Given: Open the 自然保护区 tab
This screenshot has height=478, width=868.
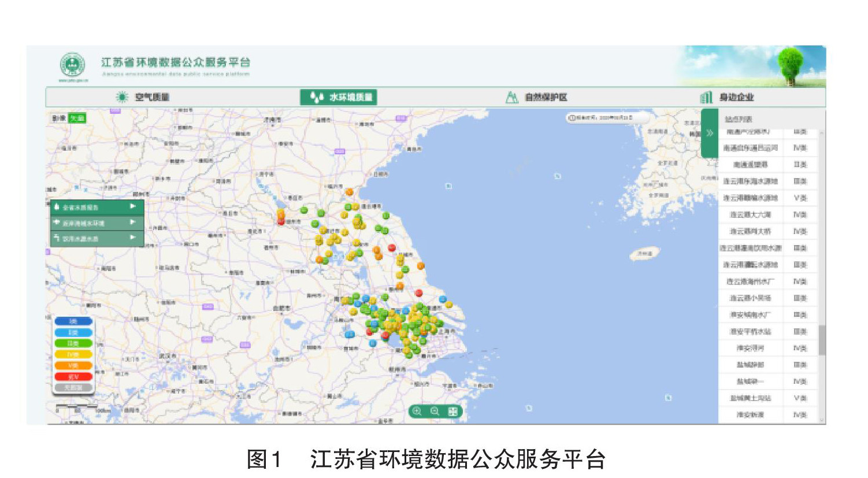Looking at the screenshot, I should 536,97.
